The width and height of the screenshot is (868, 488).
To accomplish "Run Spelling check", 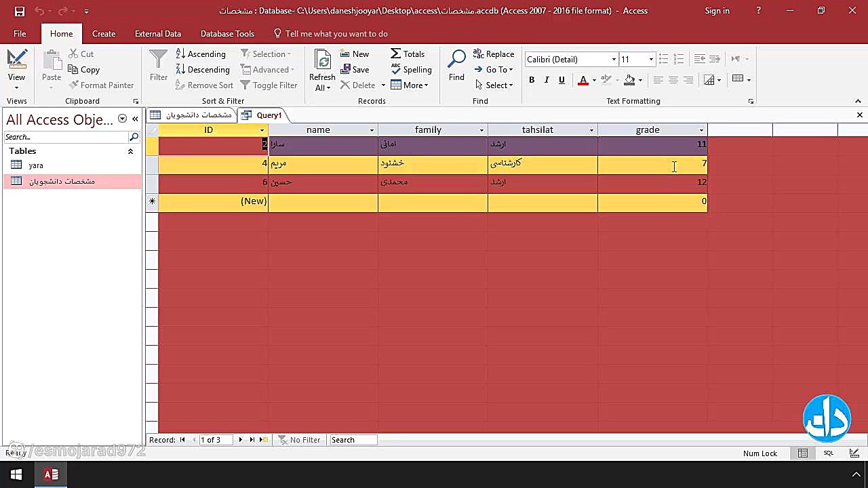I will pyautogui.click(x=412, y=70).
